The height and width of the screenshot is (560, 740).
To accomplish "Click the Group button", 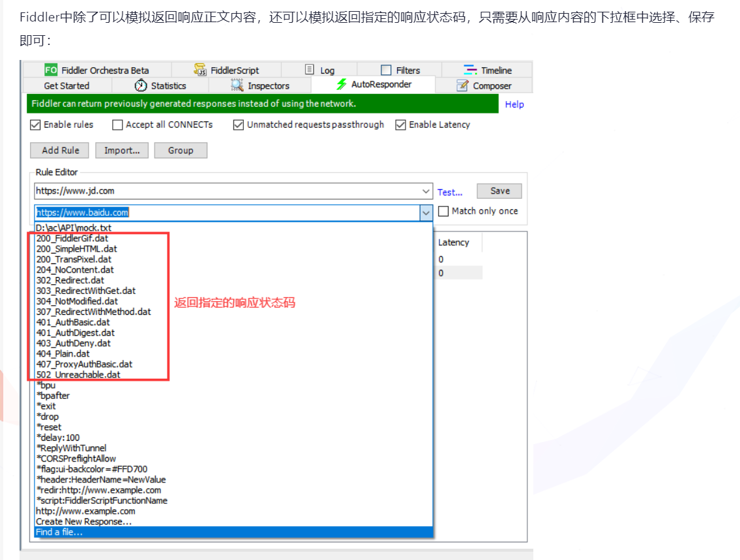I will tap(181, 151).
